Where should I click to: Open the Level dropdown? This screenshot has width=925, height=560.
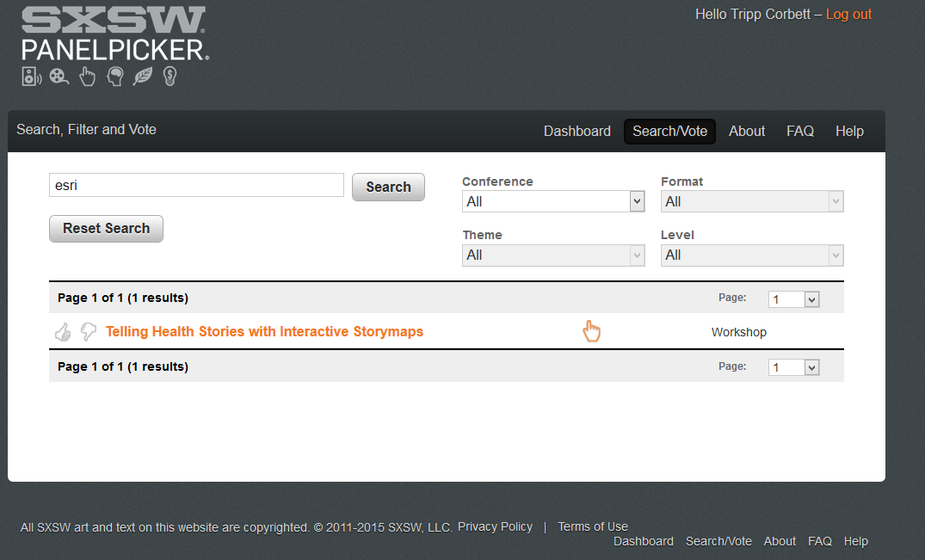pyautogui.click(x=752, y=255)
